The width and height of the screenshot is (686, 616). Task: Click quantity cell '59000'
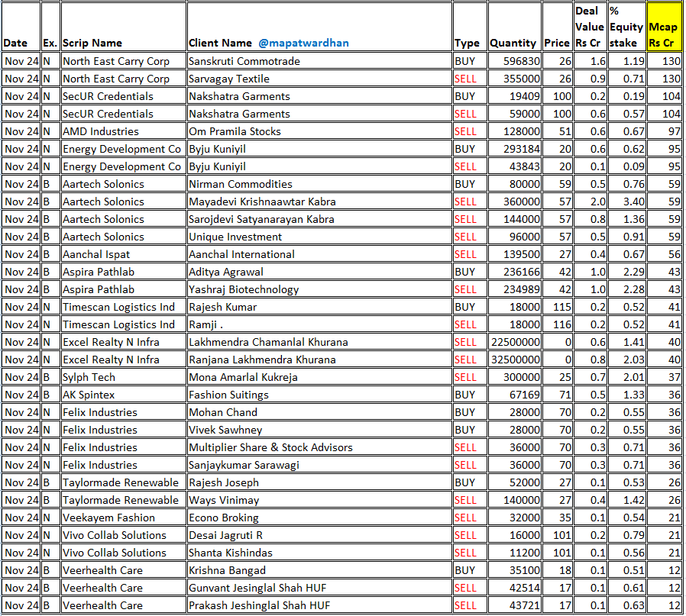coord(515,114)
